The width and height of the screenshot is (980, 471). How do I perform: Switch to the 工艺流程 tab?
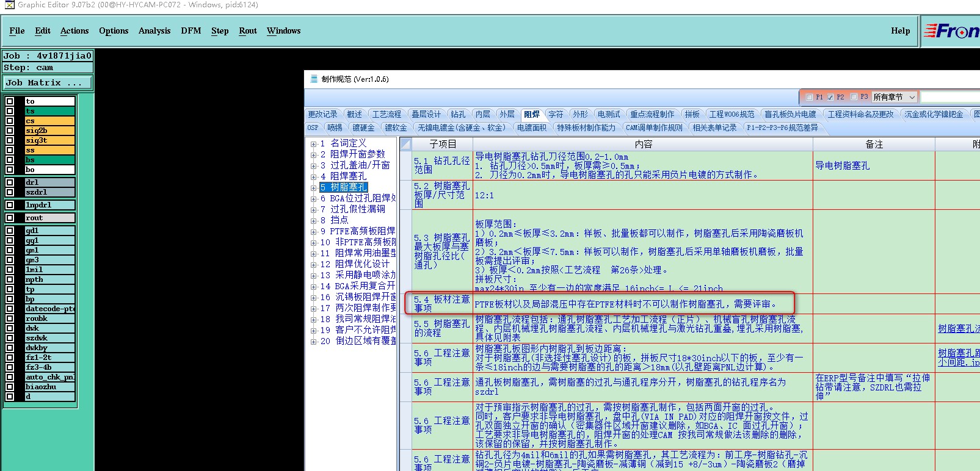(387, 114)
